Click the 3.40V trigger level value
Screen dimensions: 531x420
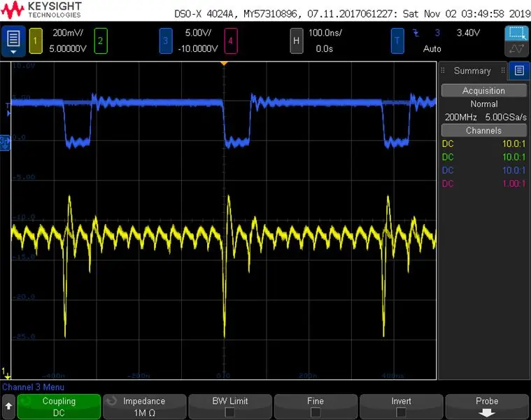[468, 33]
